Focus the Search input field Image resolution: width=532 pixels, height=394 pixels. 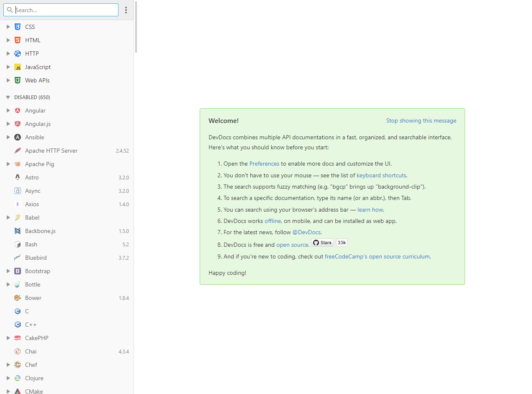(65, 10)
